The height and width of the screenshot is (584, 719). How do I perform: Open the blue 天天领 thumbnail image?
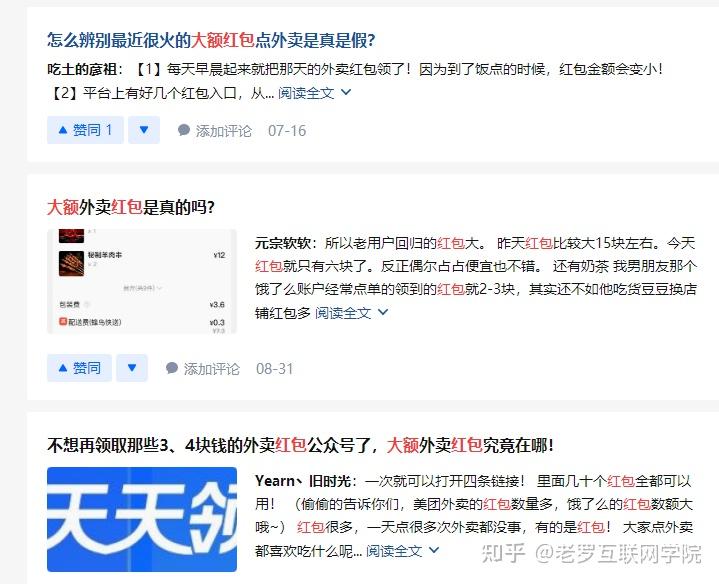coord(142,519)
